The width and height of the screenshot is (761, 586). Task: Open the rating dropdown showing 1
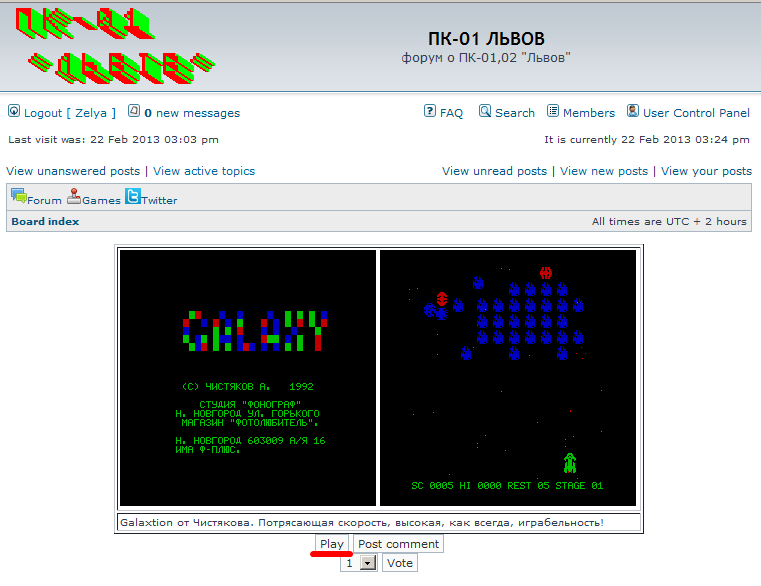pyautogui.click(x=359, y=563)
